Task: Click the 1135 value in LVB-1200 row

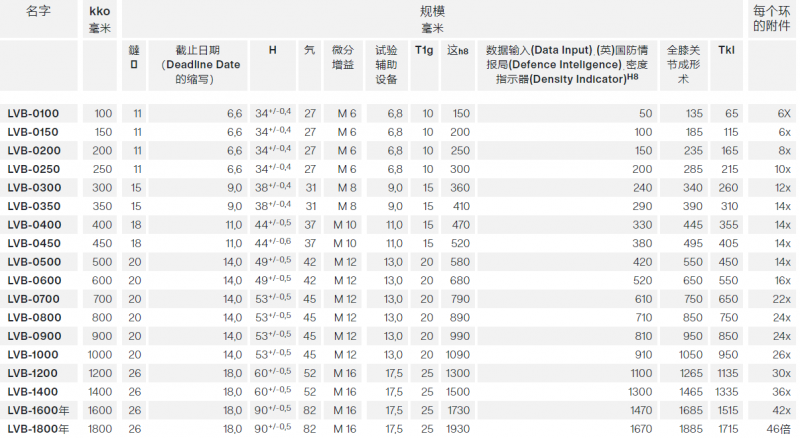Action: 728,373
